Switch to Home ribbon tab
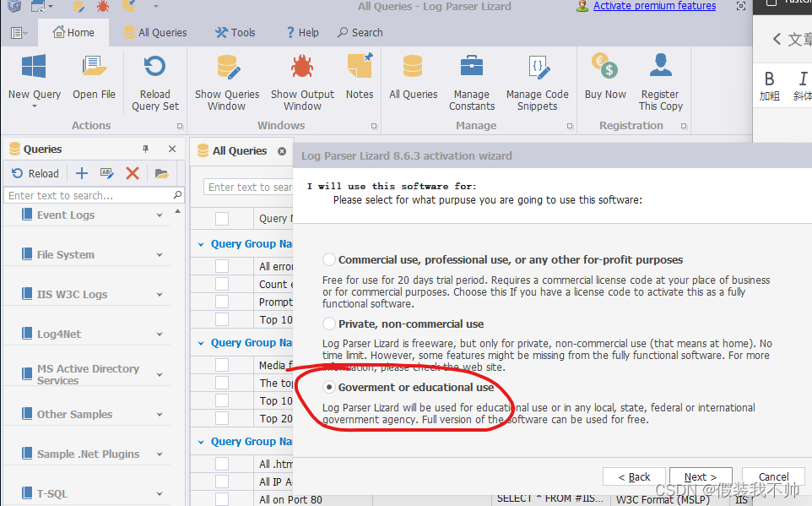The height and width of the screenshot is (506, 812). [73, 33]
